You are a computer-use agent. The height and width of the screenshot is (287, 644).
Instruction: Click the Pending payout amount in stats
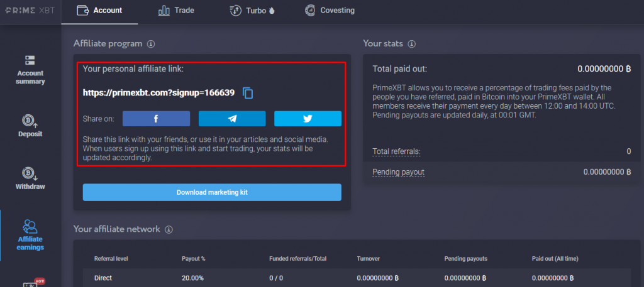(607, 172)
